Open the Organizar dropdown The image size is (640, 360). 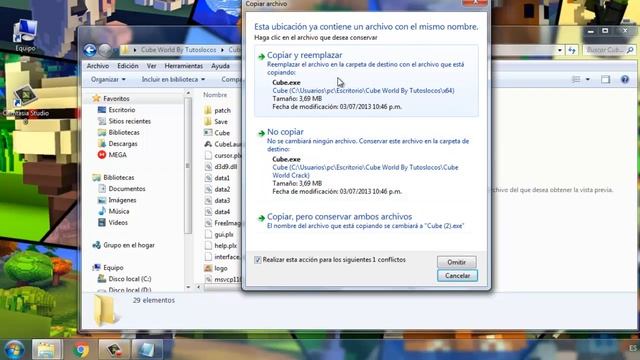click(108, 80)
